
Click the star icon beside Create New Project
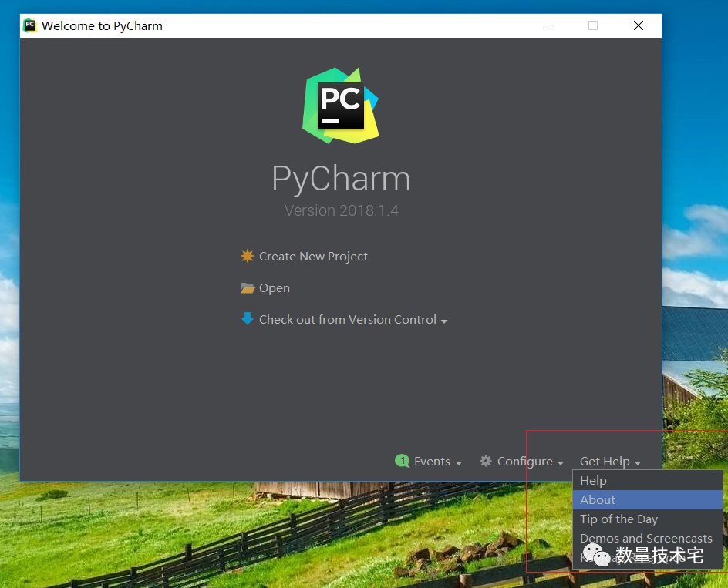(247, 256)
